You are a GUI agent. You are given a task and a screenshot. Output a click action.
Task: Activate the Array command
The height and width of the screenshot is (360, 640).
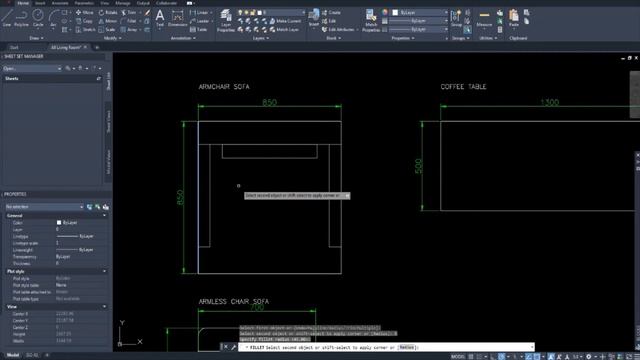pyautogui.click(x=129, y=29)
